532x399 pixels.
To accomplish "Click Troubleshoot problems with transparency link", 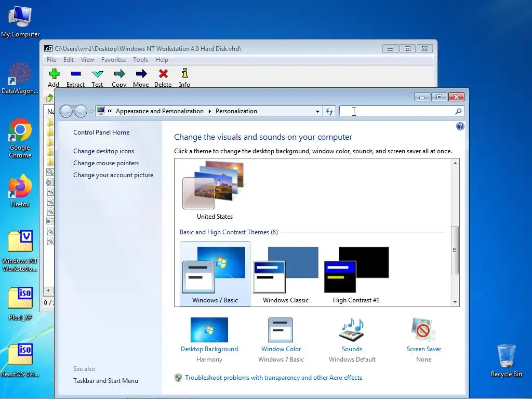I will [273, 378].
